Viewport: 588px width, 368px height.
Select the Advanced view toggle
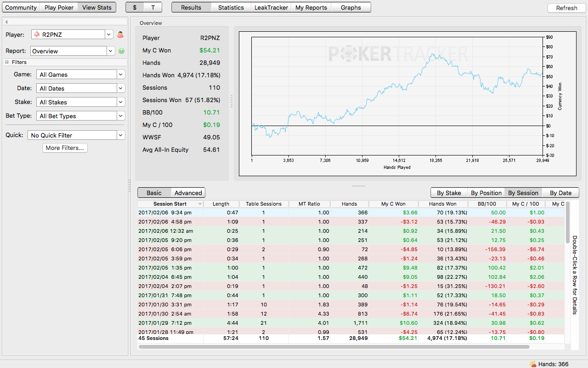click(x=188, y=193)
